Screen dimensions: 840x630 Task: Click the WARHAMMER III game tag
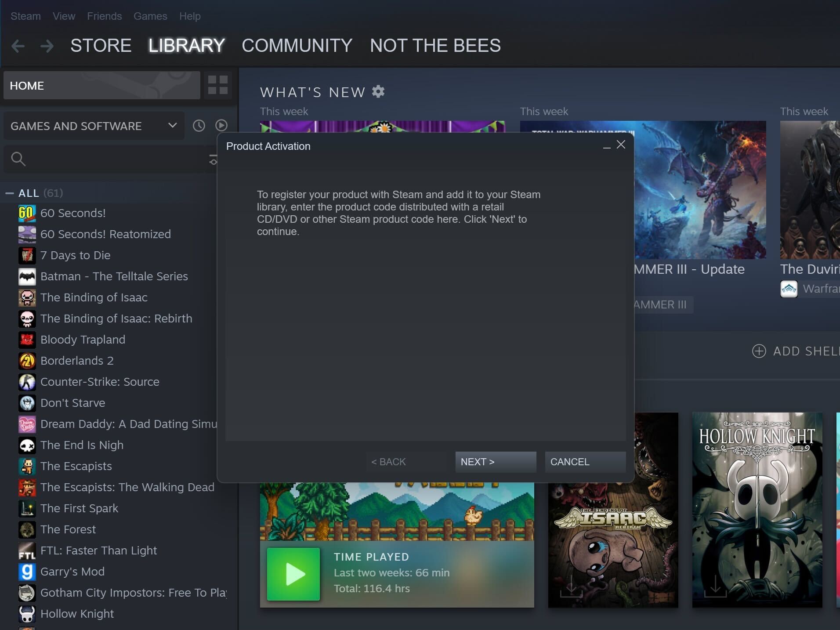tap(663, 304)
